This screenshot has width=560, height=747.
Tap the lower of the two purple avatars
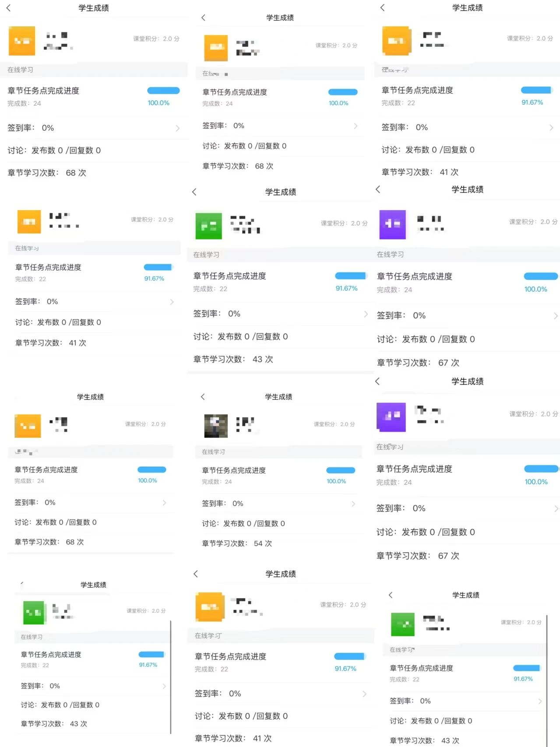391,416
